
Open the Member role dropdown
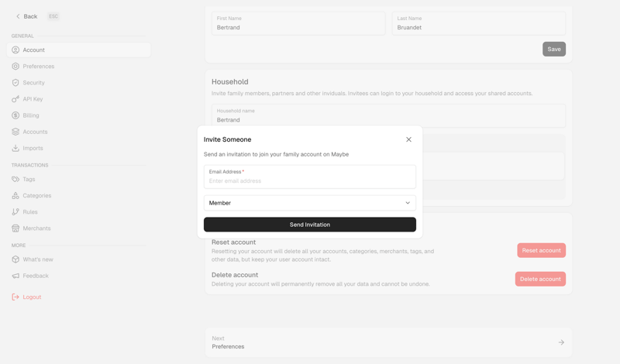tap(309, 203)
